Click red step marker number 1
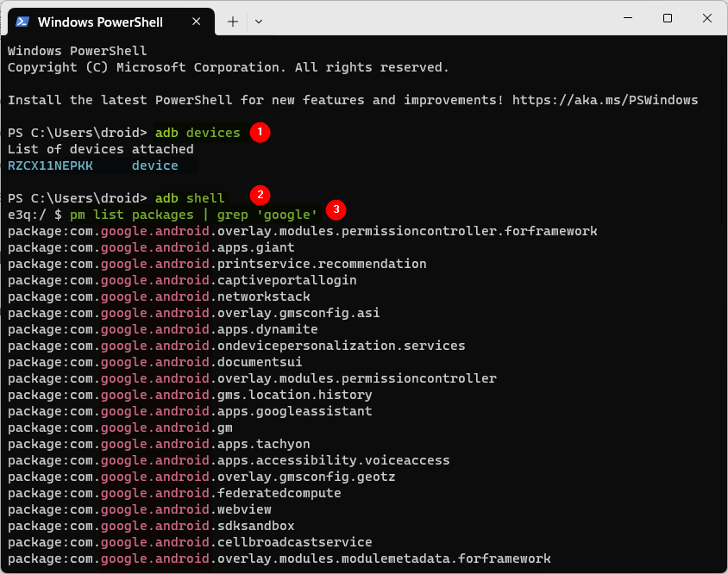 [260, 133]
